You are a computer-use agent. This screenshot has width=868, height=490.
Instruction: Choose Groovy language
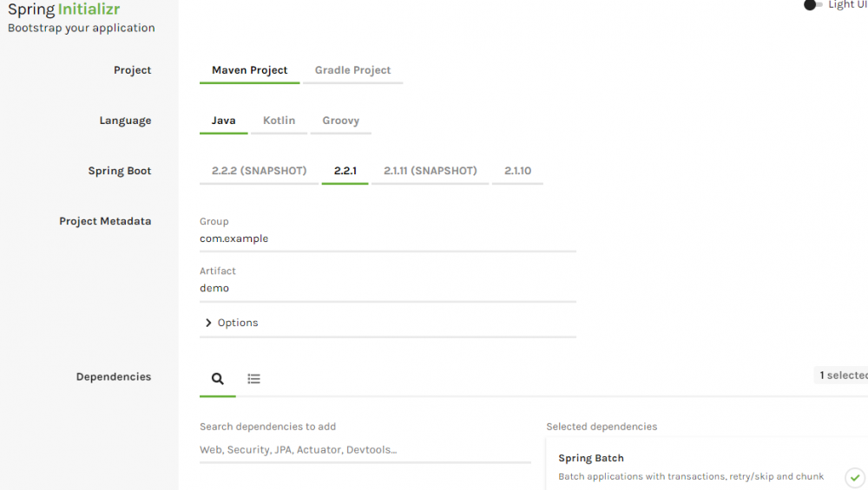(x=340, y=121)
